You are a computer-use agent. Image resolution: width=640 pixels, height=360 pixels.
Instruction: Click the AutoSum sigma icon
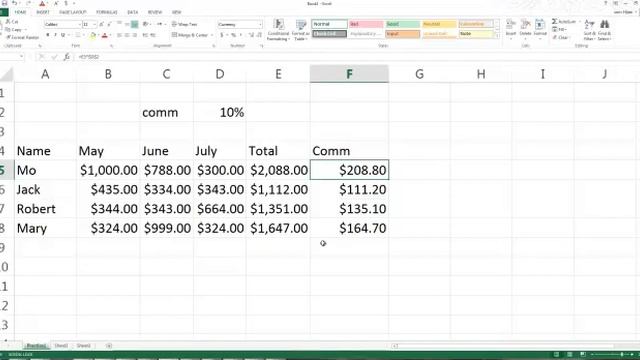click(555, 21)
